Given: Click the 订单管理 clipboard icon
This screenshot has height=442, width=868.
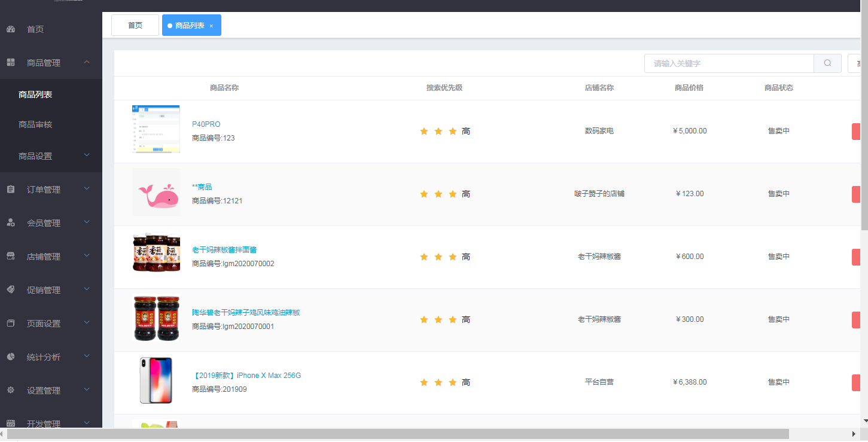Looking at the screenshot, I should [x=11, y=190].
